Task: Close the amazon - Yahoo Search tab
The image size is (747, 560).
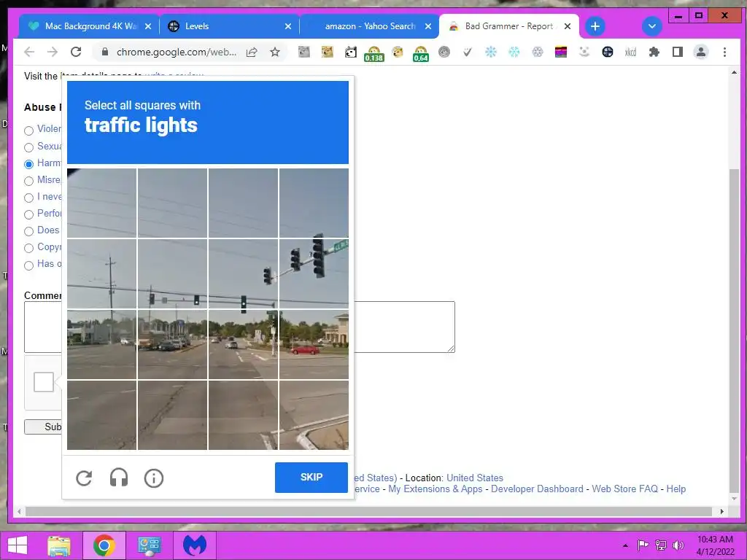Action: pyautogui.click(x=427, y=26)
